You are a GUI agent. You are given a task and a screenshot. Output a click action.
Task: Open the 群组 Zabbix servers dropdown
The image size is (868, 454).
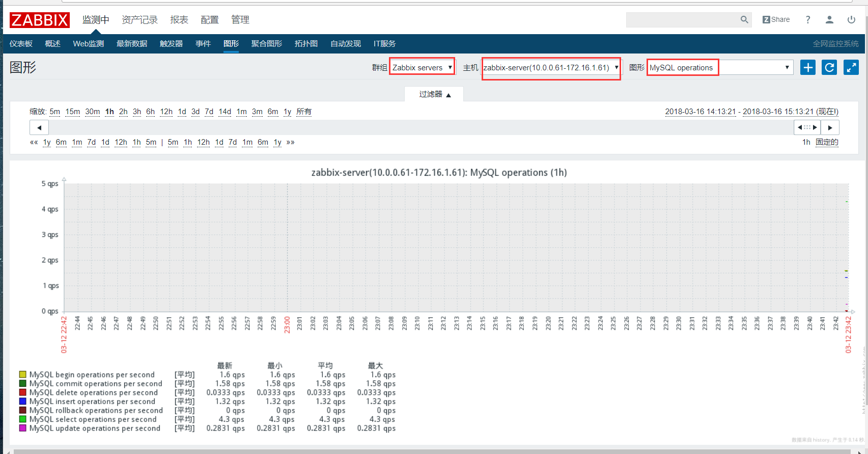click(422, 67)
